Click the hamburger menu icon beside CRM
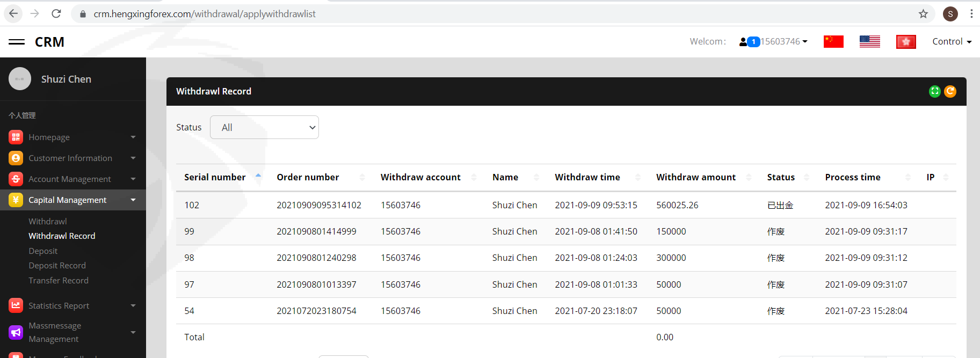The height and width of the screenshot is (358, 980). pos(17,42)
